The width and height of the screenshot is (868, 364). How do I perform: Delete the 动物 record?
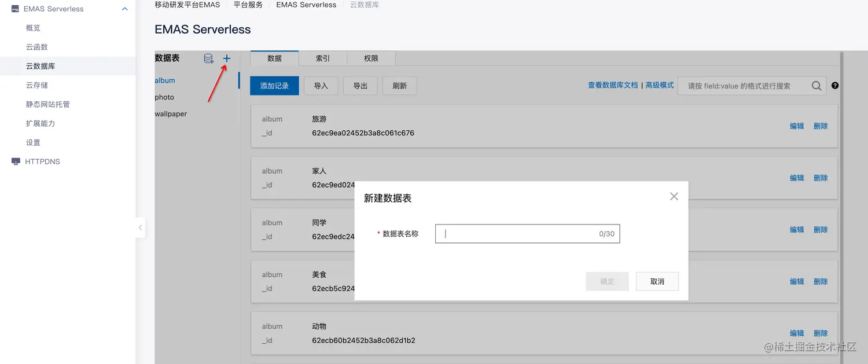click(x=821, y=333)
